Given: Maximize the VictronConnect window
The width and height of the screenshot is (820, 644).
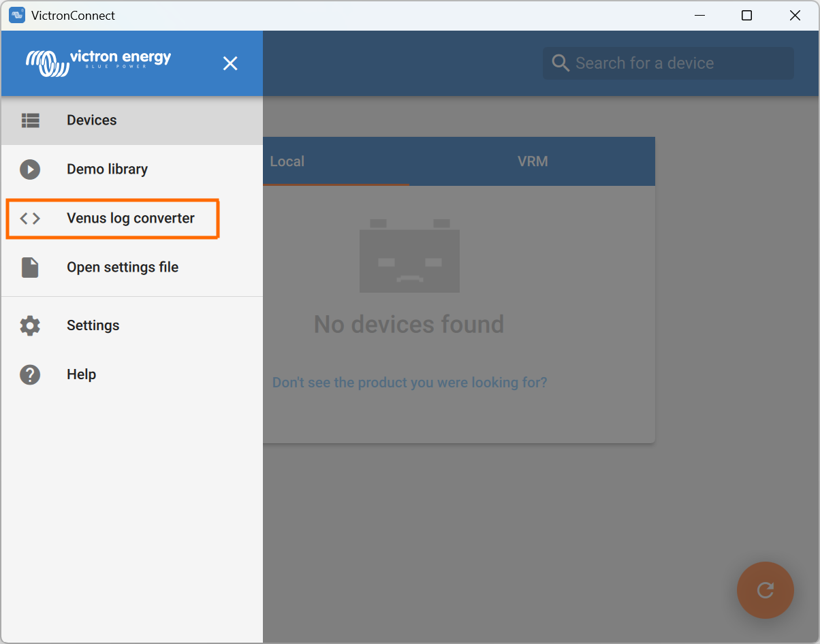Looking at the screenshot, I should click(x=746, y=16).
